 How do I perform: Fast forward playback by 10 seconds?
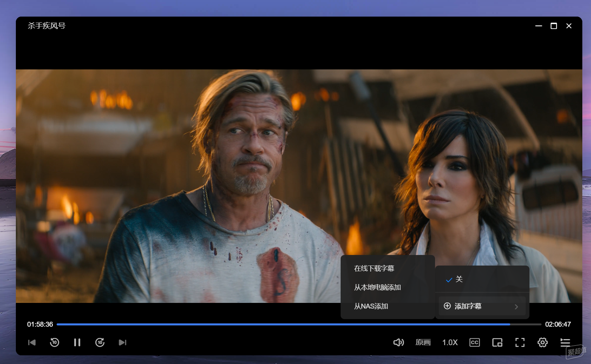coord(100,342)
